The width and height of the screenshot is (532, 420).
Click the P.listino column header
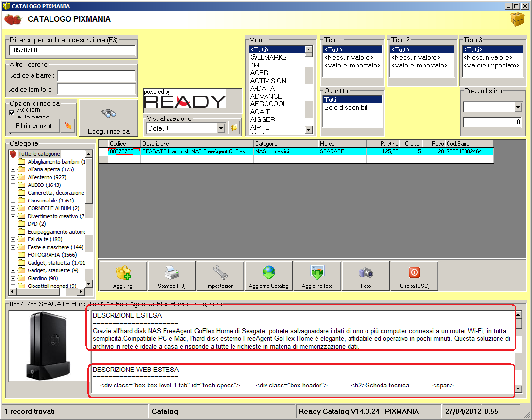382,144
